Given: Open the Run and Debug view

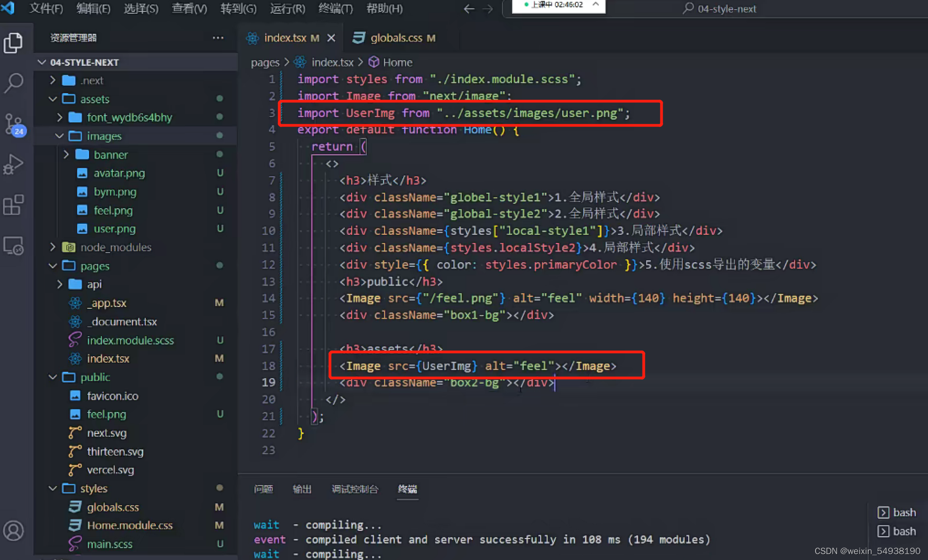Looking at the screenshot, I should point(13,164).
